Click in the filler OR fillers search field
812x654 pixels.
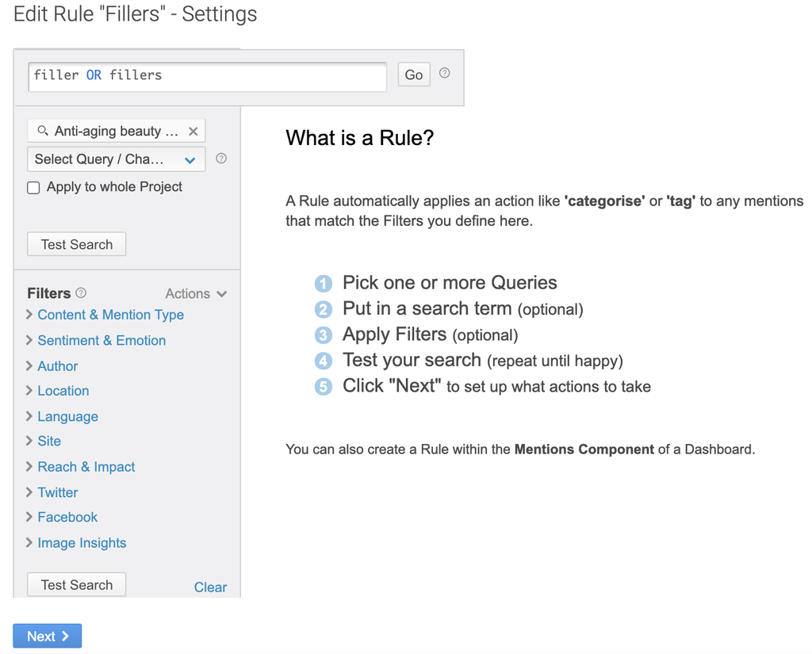[207, 76]
